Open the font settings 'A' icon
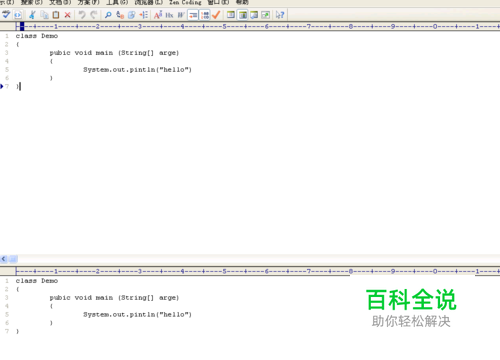Viewport: 500px width, 360px height. click(x=158, y=15)
